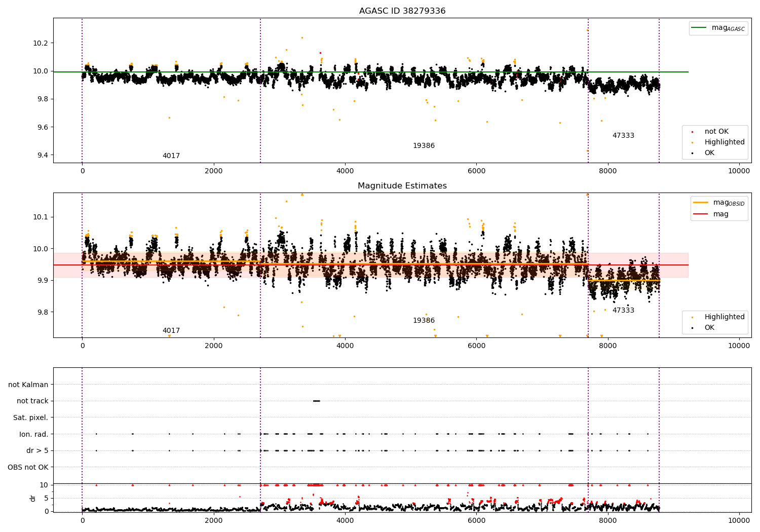760x532 pixels.
Task: Click y-tick 9.6 on top plot
Action: point(43,127)
